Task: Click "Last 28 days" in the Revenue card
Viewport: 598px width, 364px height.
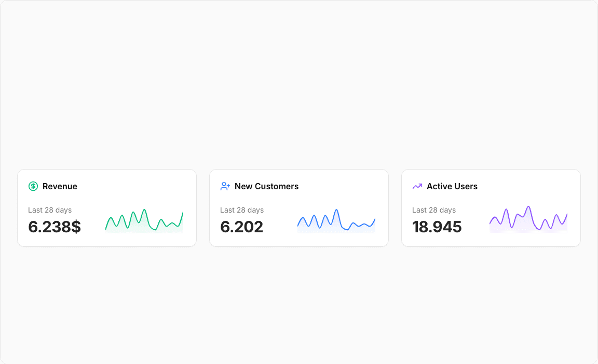Action: coord(50,210)
